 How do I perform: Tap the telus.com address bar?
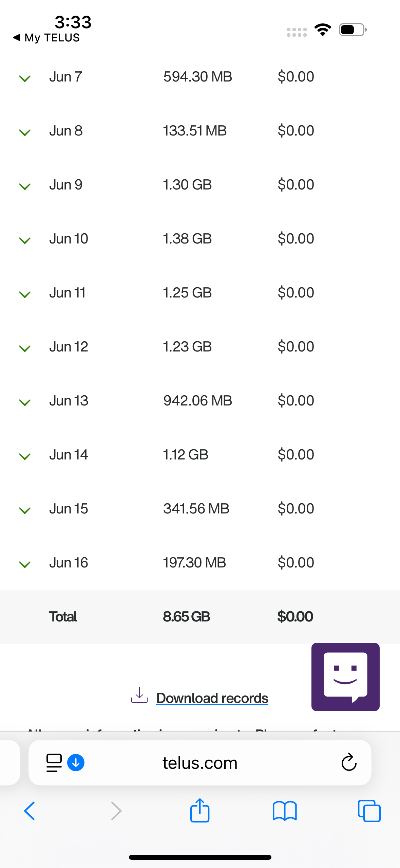[200, 763]
